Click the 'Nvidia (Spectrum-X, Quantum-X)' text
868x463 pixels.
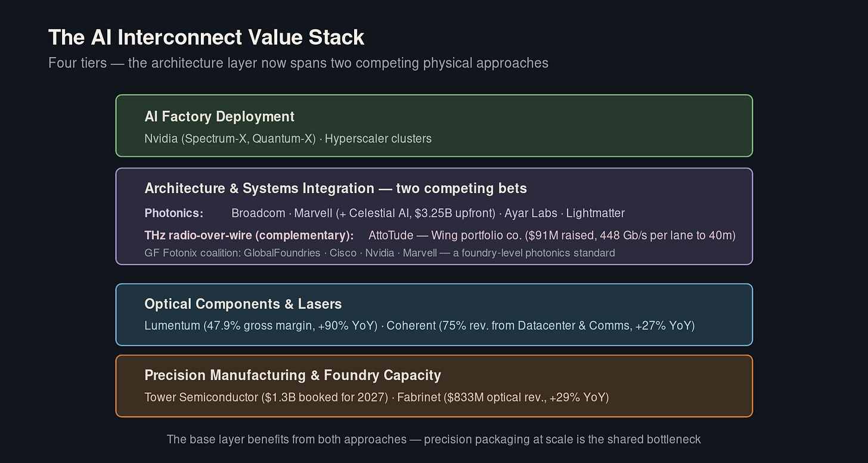pyautogui.click(x=230, y=139)
